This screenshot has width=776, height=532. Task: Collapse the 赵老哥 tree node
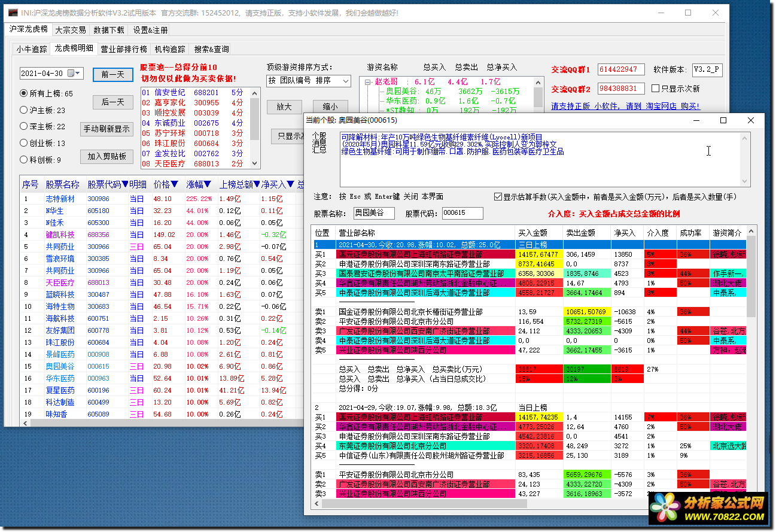coord(367,82)
